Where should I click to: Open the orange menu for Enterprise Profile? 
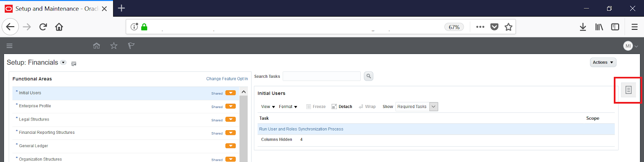tap(231, 106)
